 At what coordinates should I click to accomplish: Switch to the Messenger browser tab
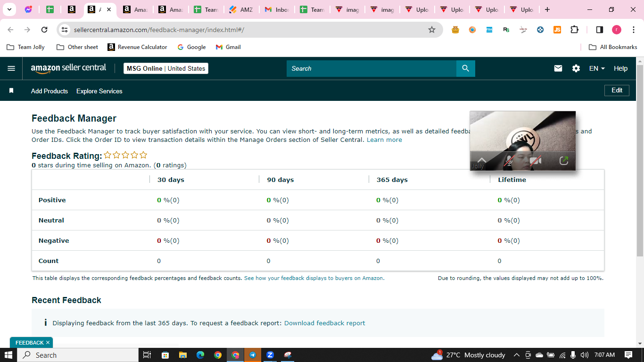(28, 9)
